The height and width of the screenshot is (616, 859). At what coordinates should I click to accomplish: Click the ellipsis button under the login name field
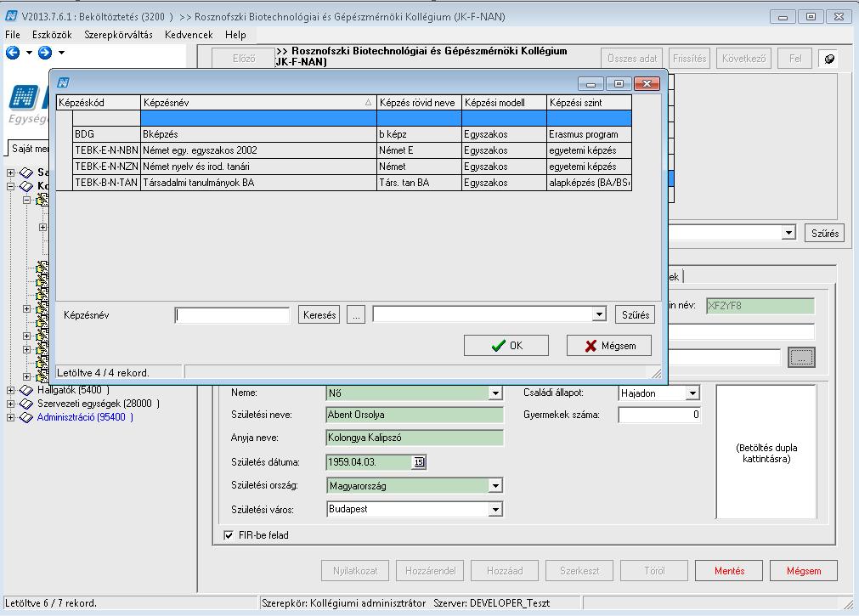801,358
